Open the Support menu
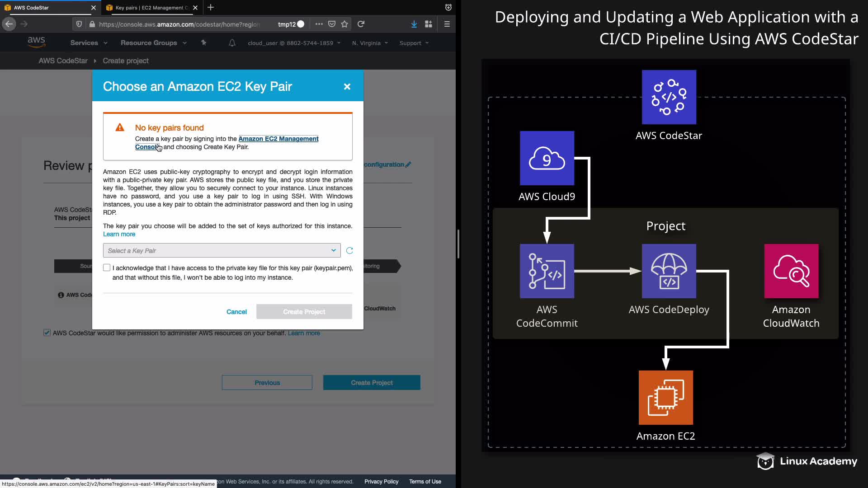The image size is (868, 488). coord(414,43)
